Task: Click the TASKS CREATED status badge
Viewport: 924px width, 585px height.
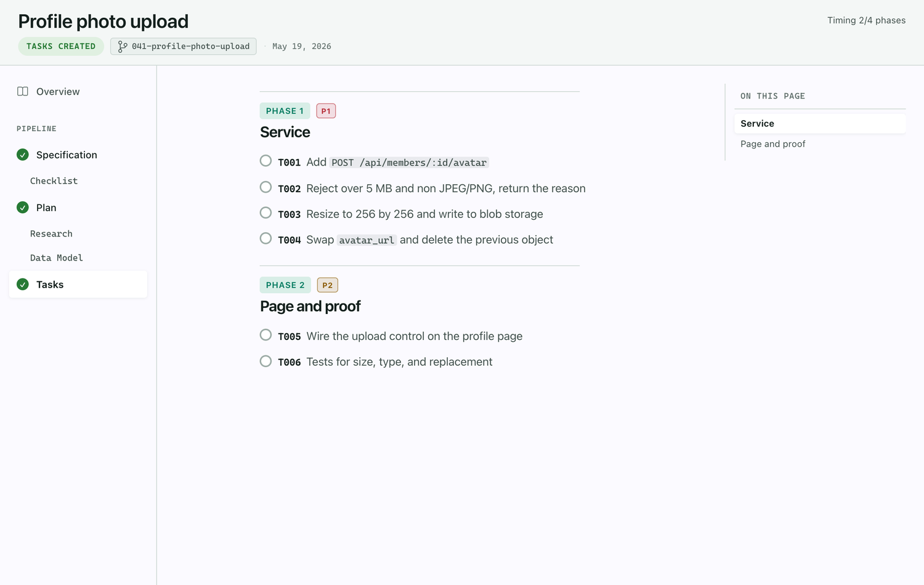Action: point(61,46)
